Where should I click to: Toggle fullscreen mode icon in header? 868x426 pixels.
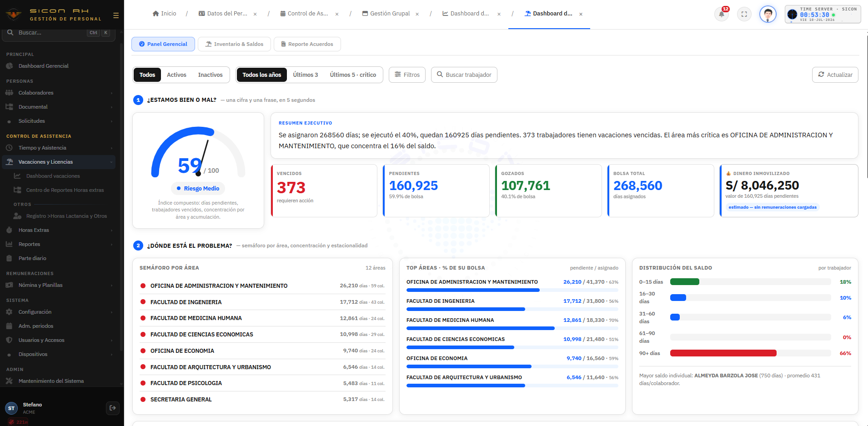coord(744,14)
